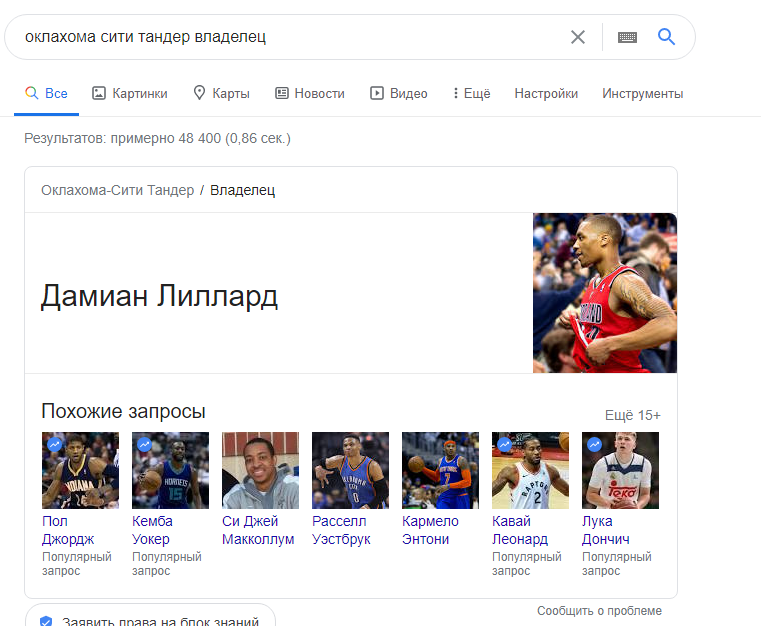Screen dimensions: 761x626
Task: Click in the search input field
Action: point(291,37)
